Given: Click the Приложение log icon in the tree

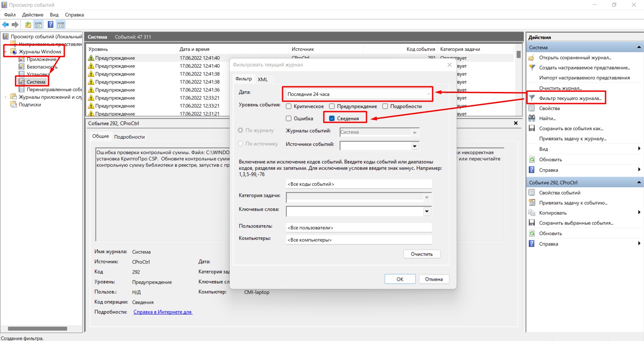Looking at the screenshot, I should tap(21, 59).
